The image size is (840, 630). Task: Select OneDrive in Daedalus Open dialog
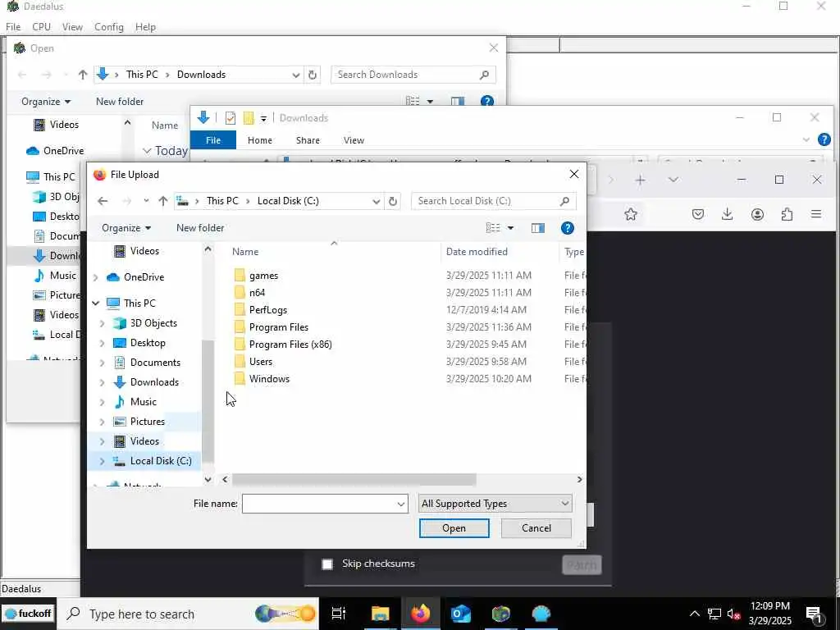pos(64,151)
